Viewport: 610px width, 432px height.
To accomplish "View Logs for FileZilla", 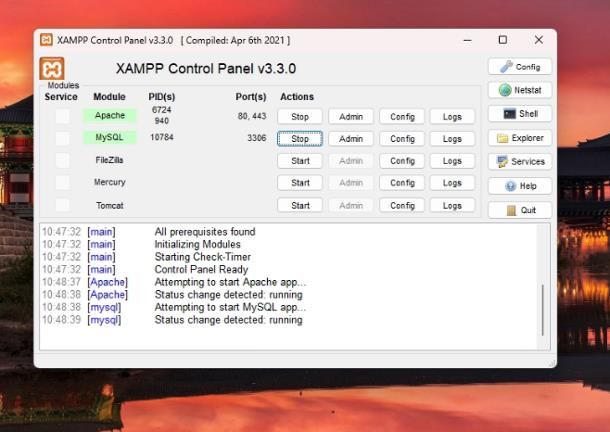I will tap(452, 161).
